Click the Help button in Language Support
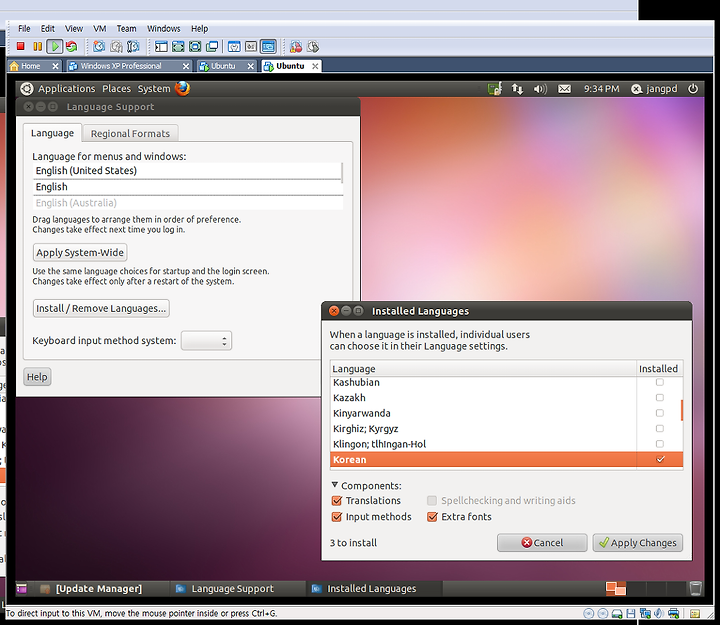 (37, 377)
